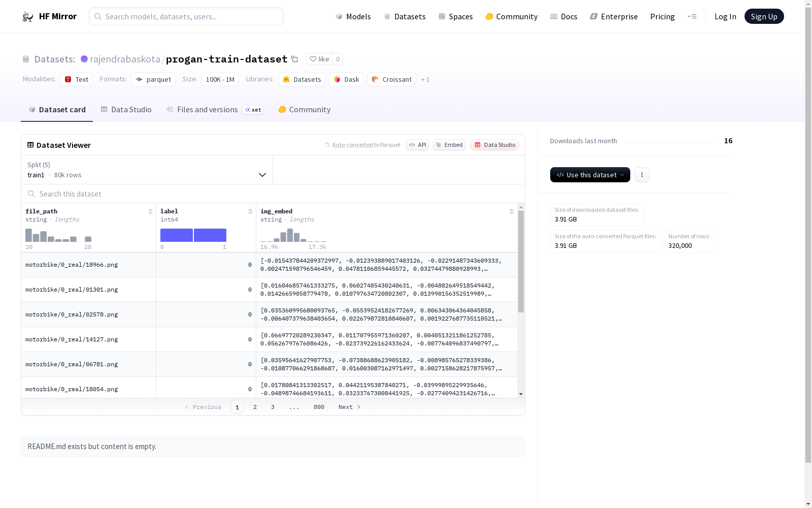Viewport: 812px width, 508px height.
Task: Click the like count 0
Action: [x=337, y=59]
